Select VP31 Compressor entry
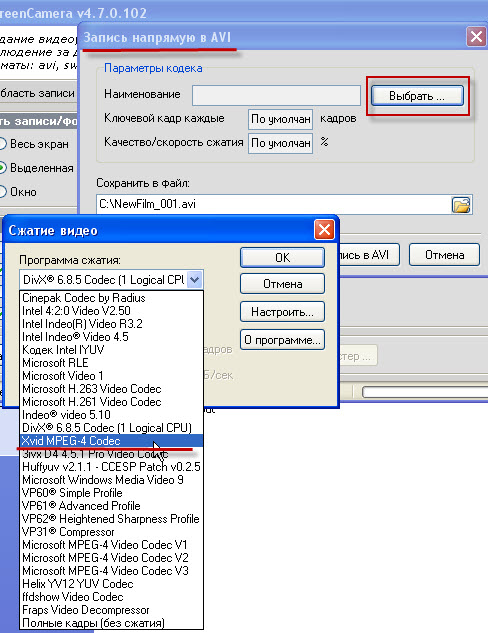The height and width of the screenshot is (633, 488). coord(111,532)
